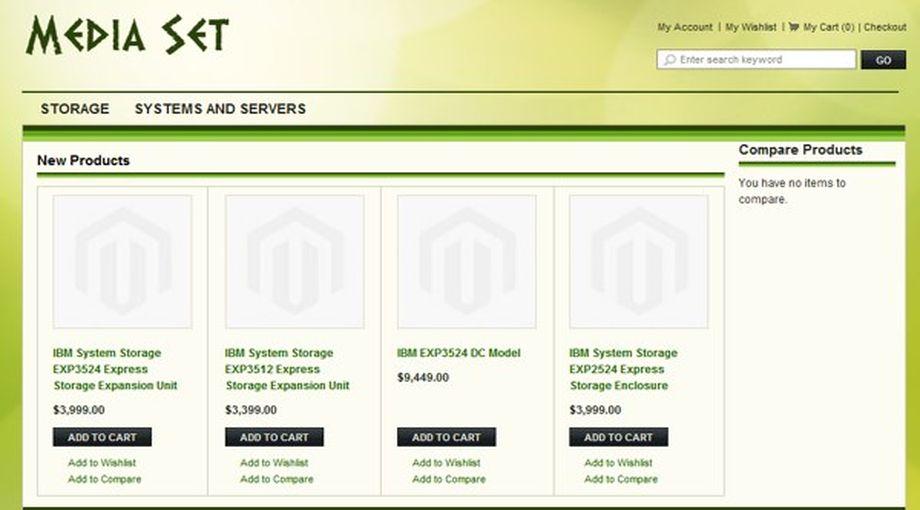Add IBM EXP3524 DC Model to cart

click(446, 437)
